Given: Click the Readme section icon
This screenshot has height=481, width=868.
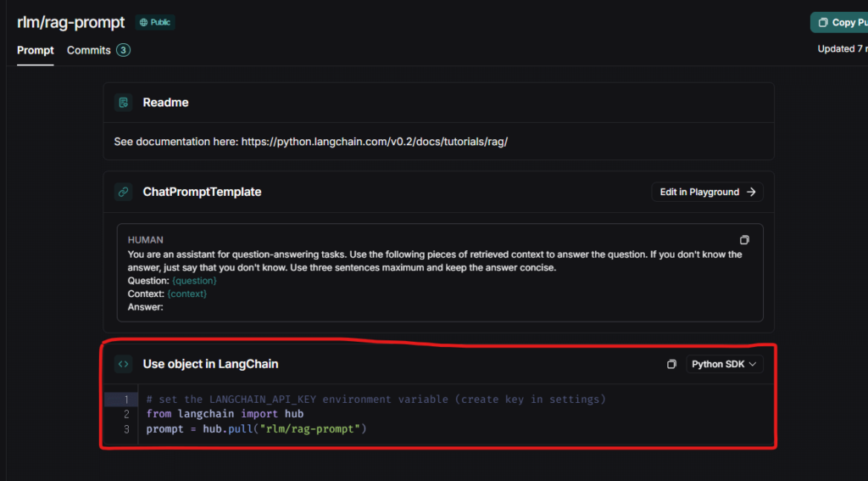Looking at the screenshot, I should [x=124, y=103].
